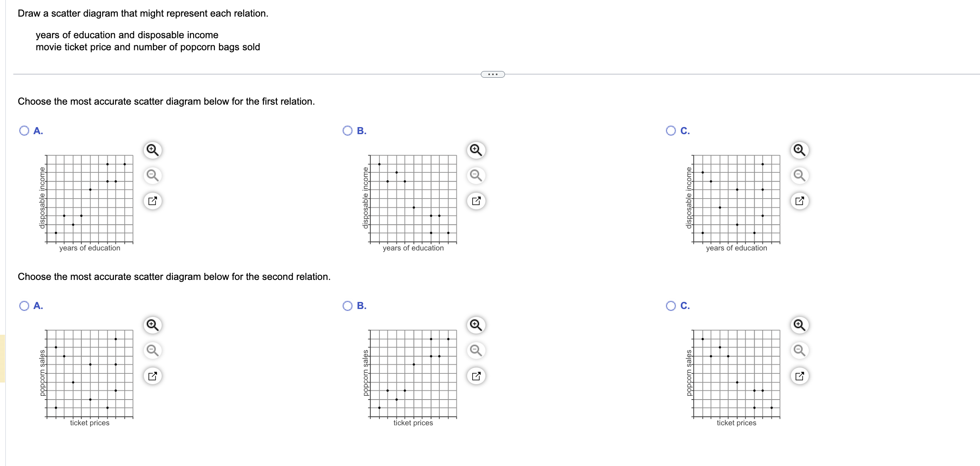
Task: Select option A for the second relation
Action: (24, 306)
